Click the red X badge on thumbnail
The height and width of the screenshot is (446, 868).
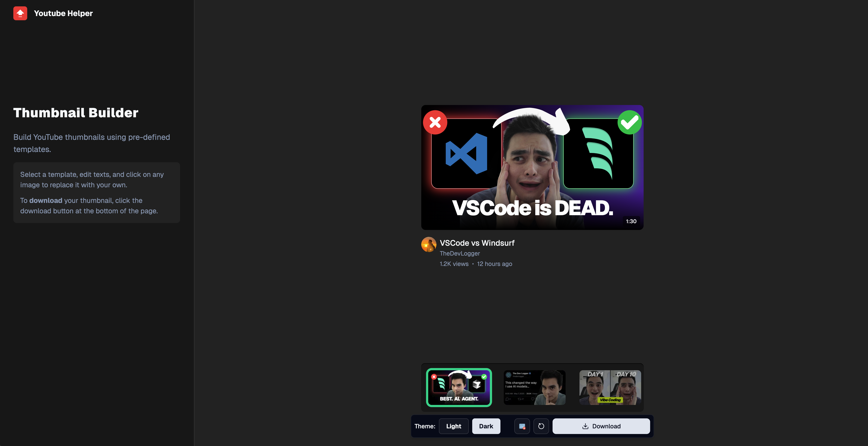435,122
